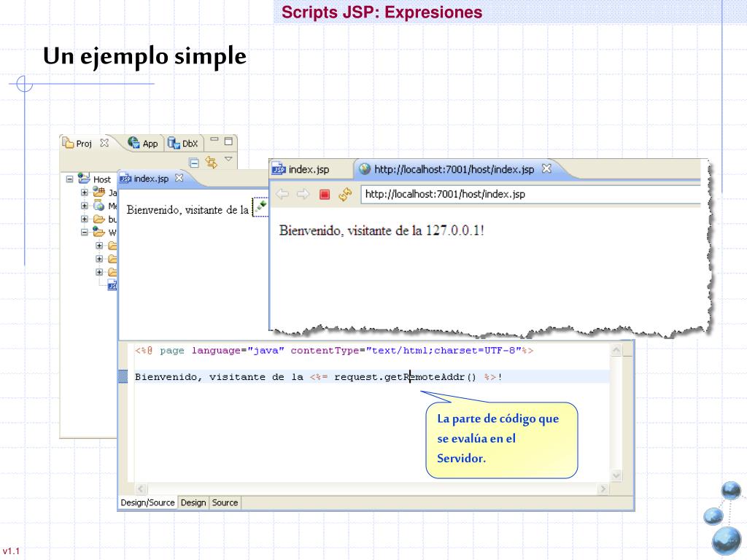The width and height of the screenshot is (747, 560).
Task: Collapse the Host project node
Action: [x=69, y=179]
